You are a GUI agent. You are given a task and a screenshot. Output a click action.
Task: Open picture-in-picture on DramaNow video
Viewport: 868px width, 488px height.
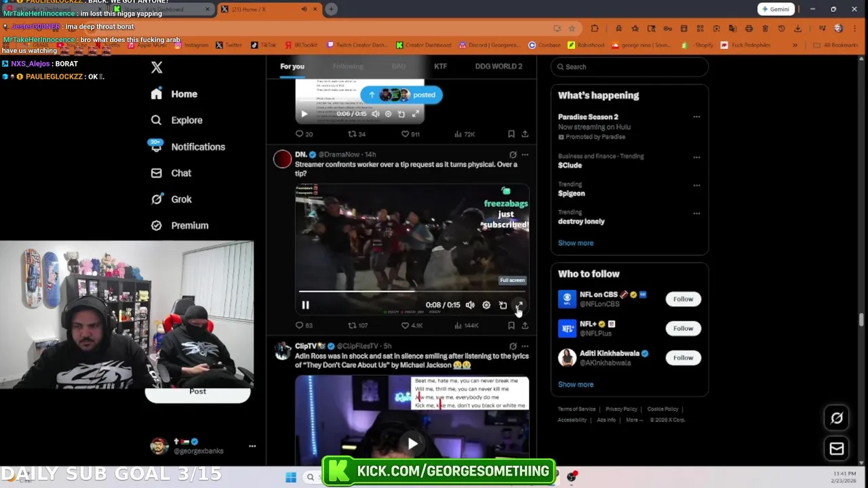(502, 305)
